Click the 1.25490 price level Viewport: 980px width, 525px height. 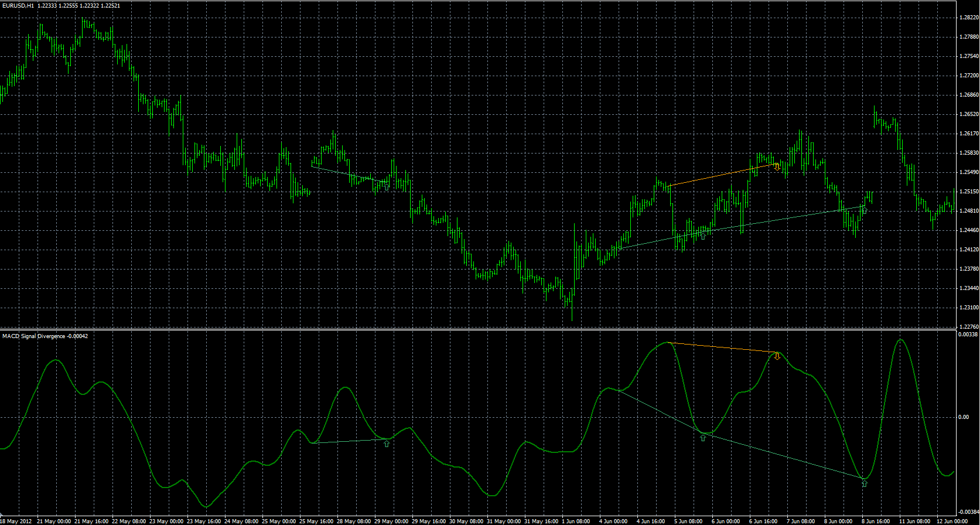point(969,172)
